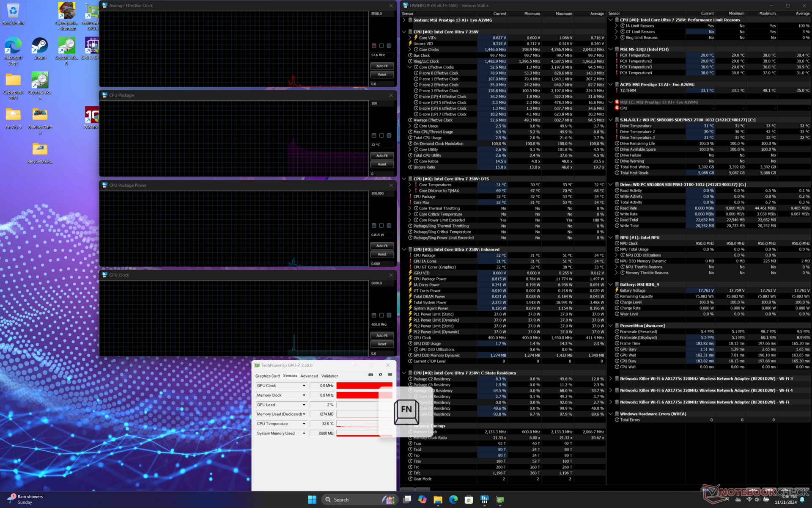Switch to the Graphics Card tab
Image resolution: width=812 pixels, height=508 pixels.
(267, 376)
